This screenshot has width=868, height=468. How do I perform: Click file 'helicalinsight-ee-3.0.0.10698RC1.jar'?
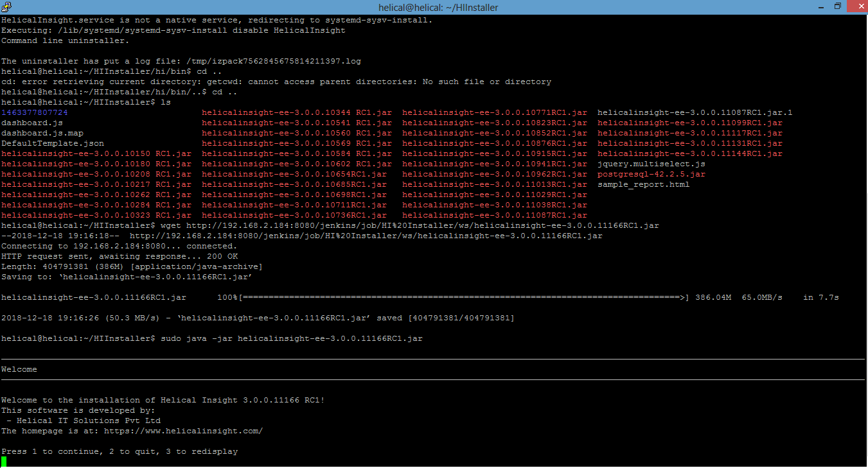click(x=294, y=195)
